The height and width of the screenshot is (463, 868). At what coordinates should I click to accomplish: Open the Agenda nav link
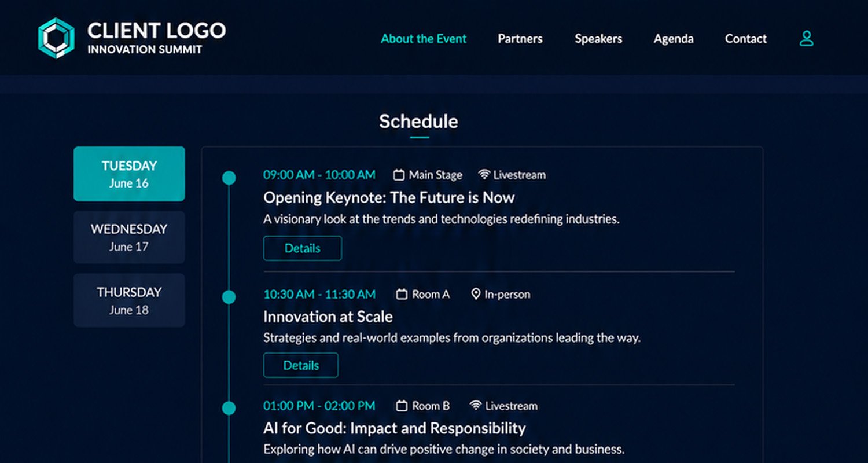point(674,39)
